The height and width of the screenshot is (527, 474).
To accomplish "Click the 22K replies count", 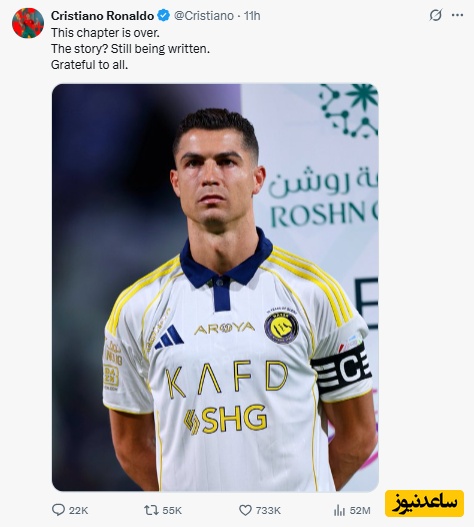I will (x=78, y=511).
